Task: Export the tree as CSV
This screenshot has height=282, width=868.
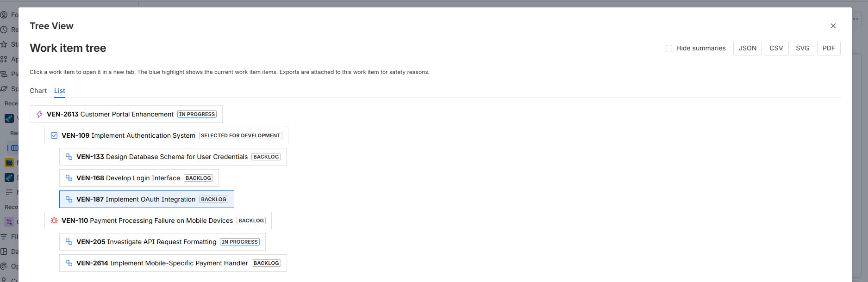Action: click(776, 48)
